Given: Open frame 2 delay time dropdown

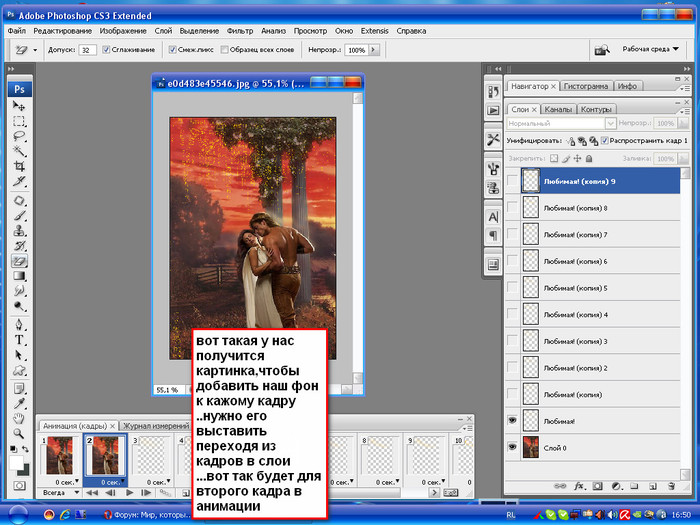Looking at the screenshot, I should coord(122,481).
